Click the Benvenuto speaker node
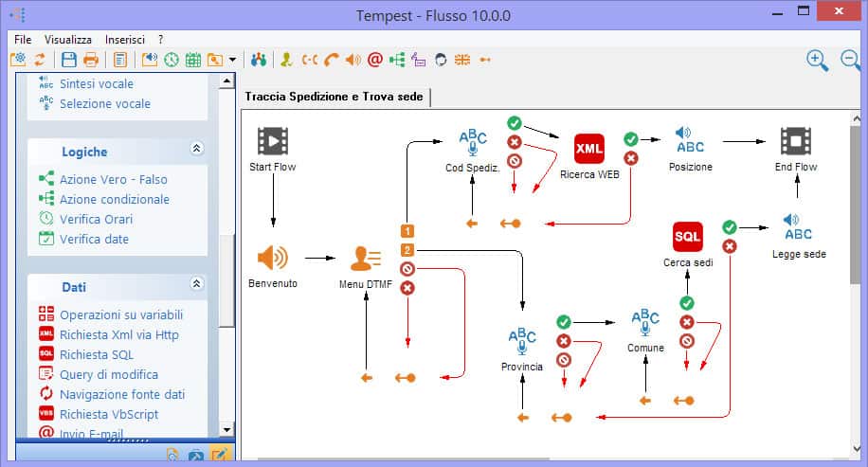Image resolution: width=868 pixels, height=467 pixels. [273, 258]
